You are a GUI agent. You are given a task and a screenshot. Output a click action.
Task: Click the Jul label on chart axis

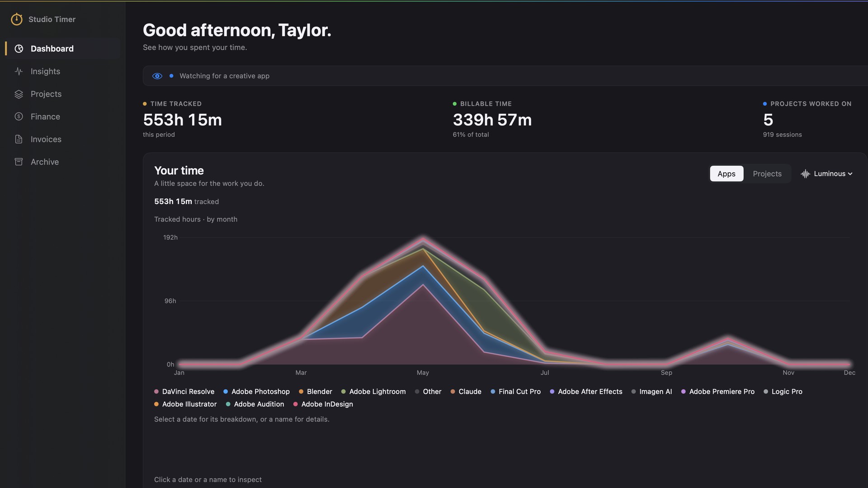pyautogui.click(x=545, y=373)
